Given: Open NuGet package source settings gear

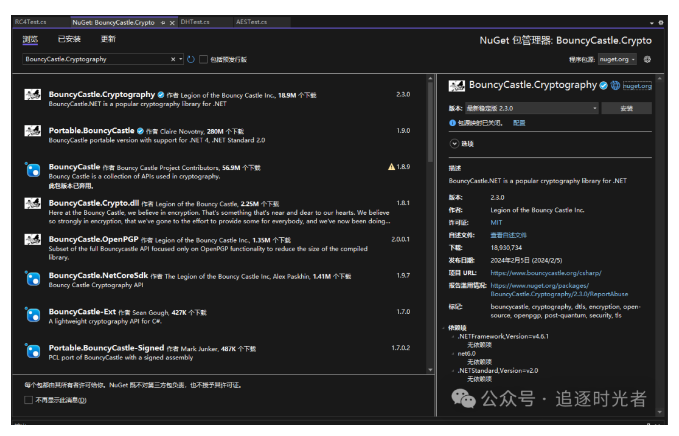Looking at the screenshot, I should pos(647,59).
